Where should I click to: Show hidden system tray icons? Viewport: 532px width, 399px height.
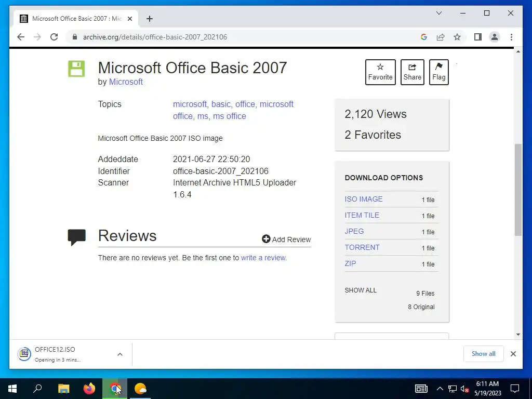tap(440, 389)
